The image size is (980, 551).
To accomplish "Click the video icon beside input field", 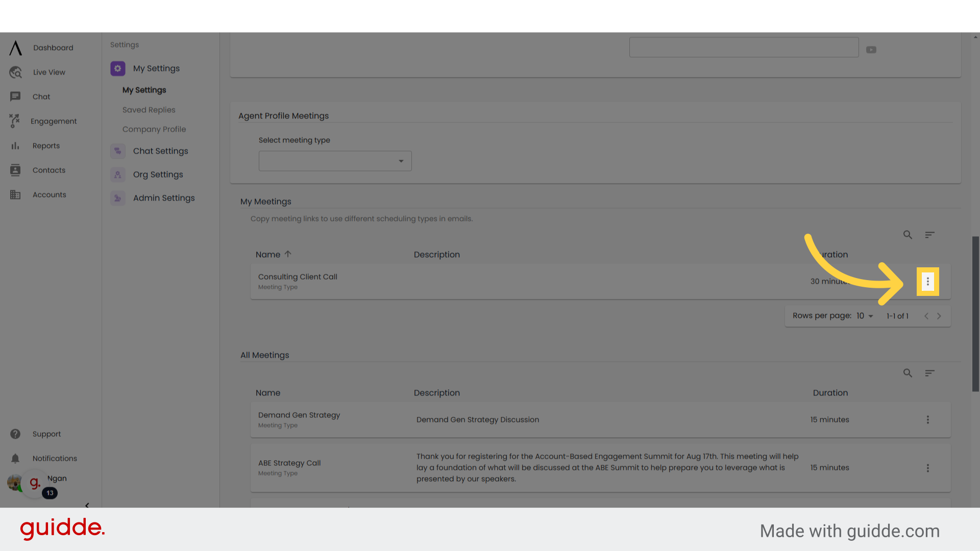I will click(871, 49).
